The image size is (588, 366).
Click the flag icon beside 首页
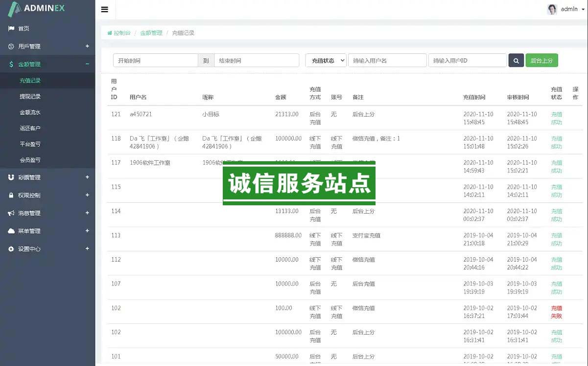coord(11,28)
